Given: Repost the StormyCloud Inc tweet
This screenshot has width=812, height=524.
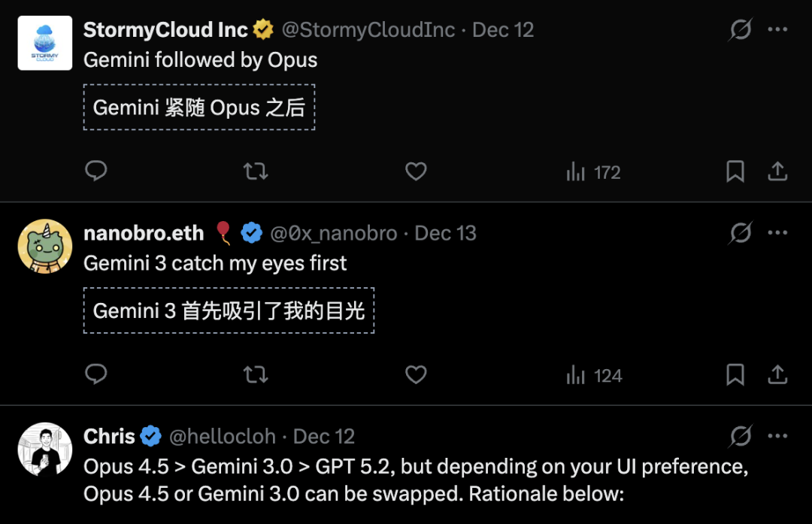Looking at the screenshot, I should click(x=256, y=172).
